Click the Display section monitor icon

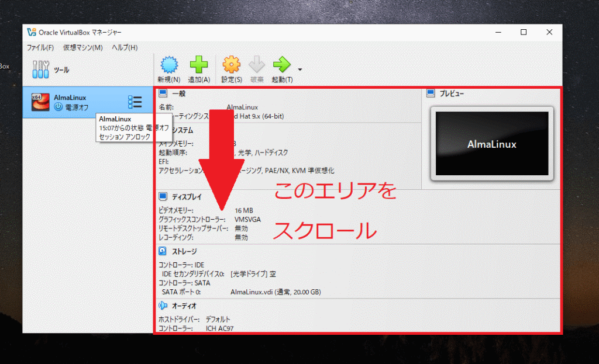coord(163,196)
